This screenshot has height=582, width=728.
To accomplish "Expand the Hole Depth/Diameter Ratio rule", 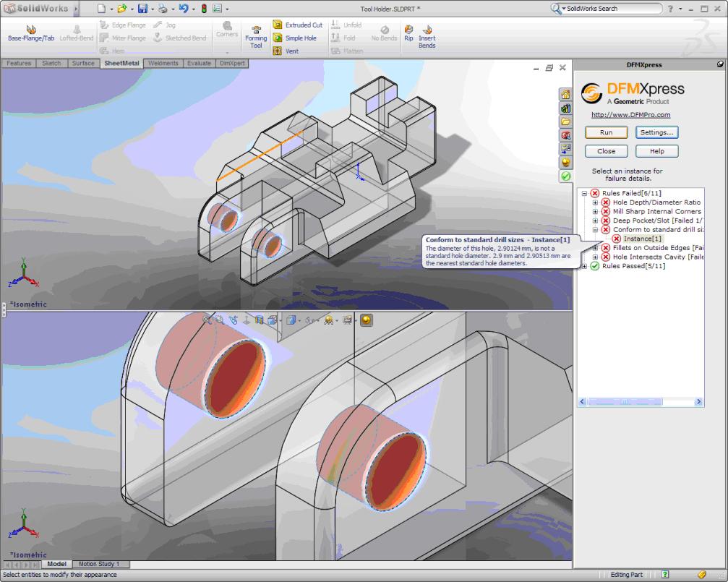I will [x=595, y=202].
